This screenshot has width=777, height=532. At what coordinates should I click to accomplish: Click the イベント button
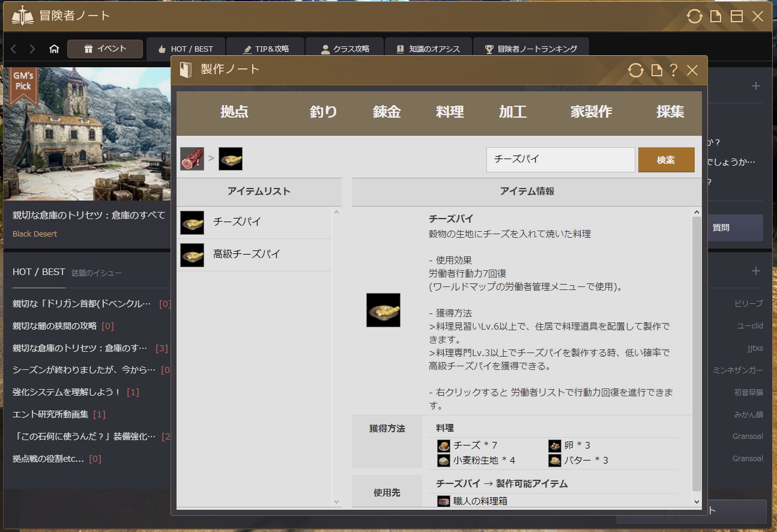coord(105,49)
